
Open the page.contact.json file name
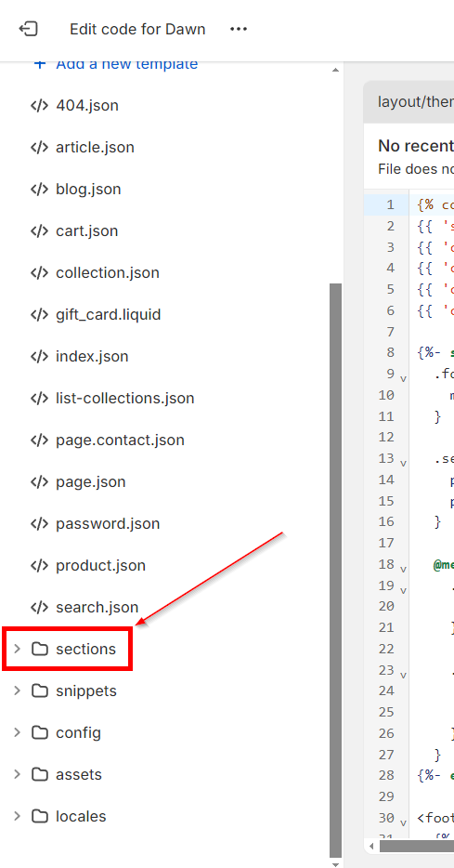coord(120,441)
